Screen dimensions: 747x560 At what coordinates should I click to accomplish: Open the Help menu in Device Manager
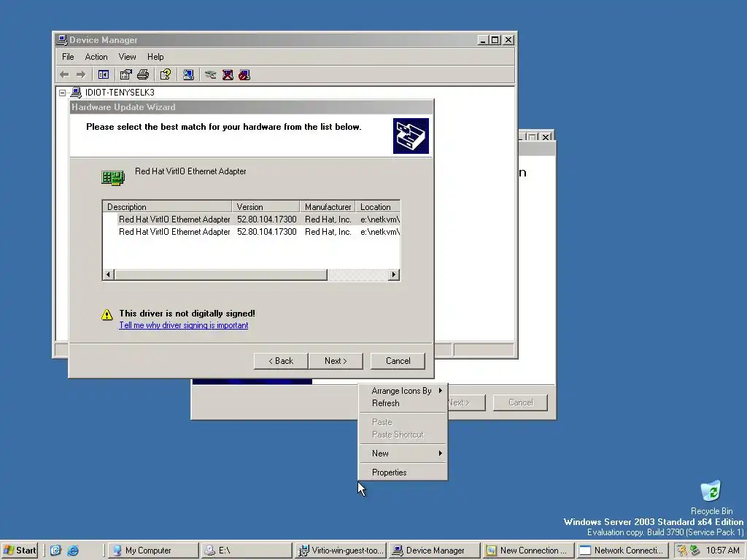(x=155, y=57)
